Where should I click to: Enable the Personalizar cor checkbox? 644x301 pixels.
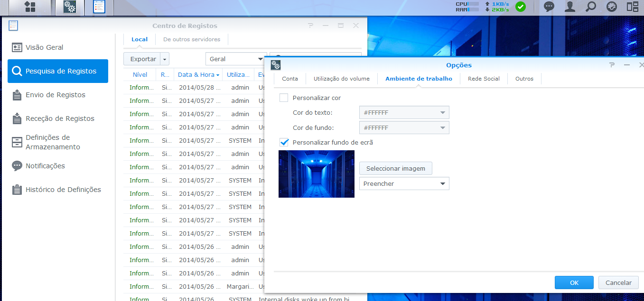coord(284,98)
